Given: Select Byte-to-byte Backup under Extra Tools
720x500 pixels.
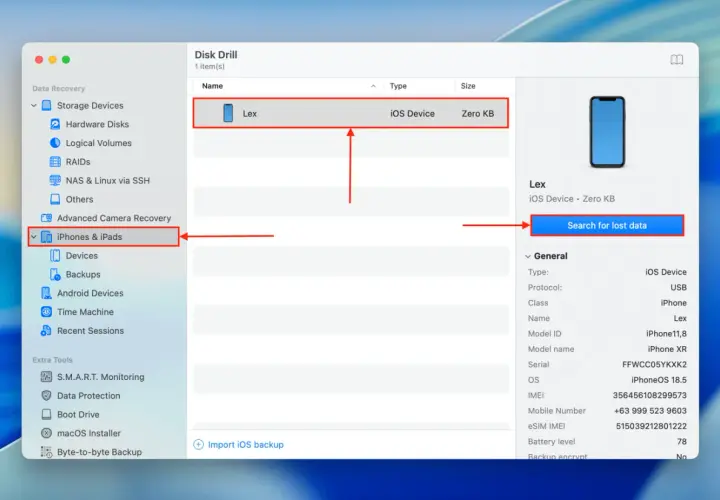Looking at the screenshot, I should (99, 452).
